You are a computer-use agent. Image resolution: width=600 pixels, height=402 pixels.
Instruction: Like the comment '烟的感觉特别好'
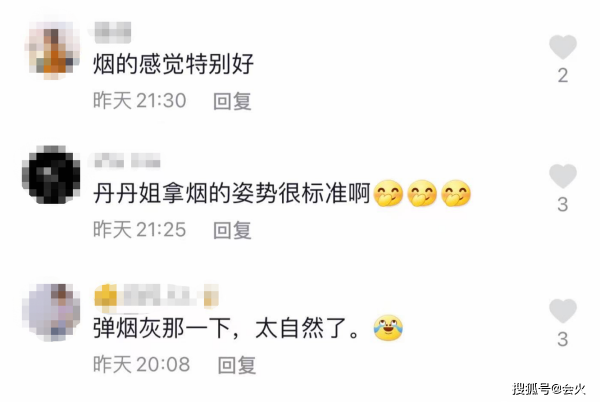pos(562,47)
